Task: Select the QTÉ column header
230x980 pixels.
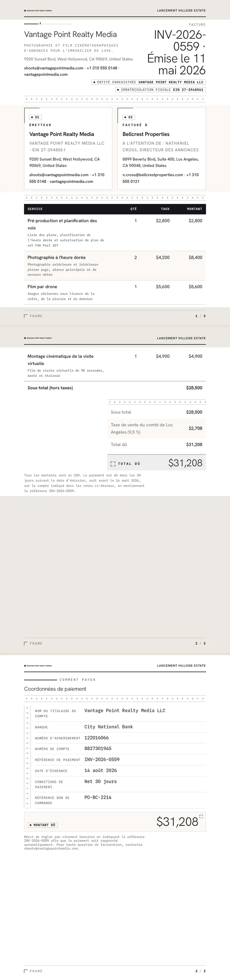Action: pos(133,209)
